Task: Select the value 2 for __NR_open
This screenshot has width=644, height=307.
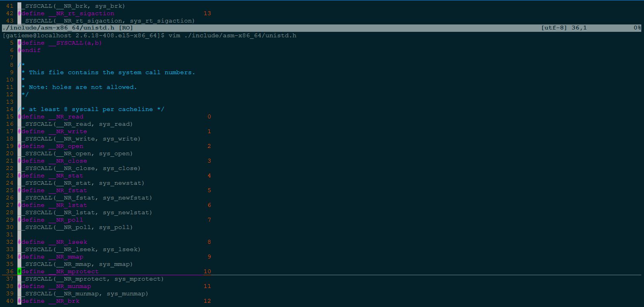Action: click(x=209, y=146)
